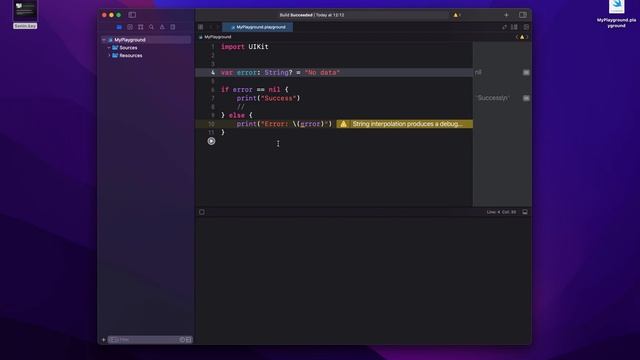Select the Project navigator folder icon

[x=119, y=27]
